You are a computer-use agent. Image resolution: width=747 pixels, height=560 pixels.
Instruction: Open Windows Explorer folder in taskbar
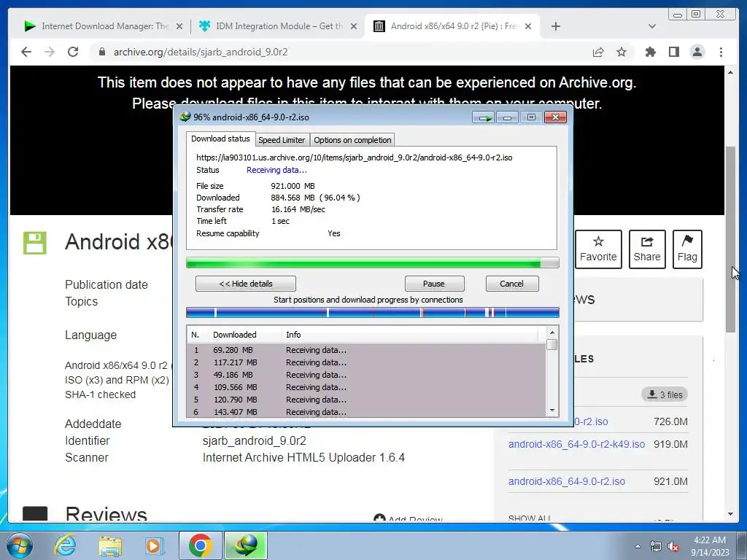pos(110,545)
